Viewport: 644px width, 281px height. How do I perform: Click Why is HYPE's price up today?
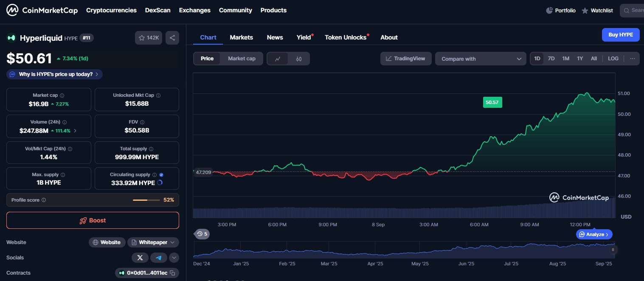coord(54,74)
